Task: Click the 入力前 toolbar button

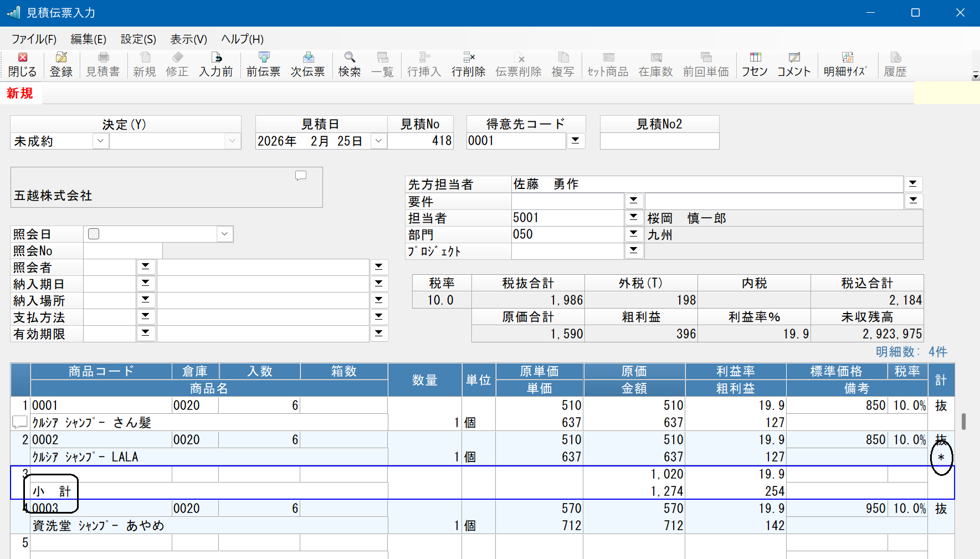Action: [x=216, y=65]
